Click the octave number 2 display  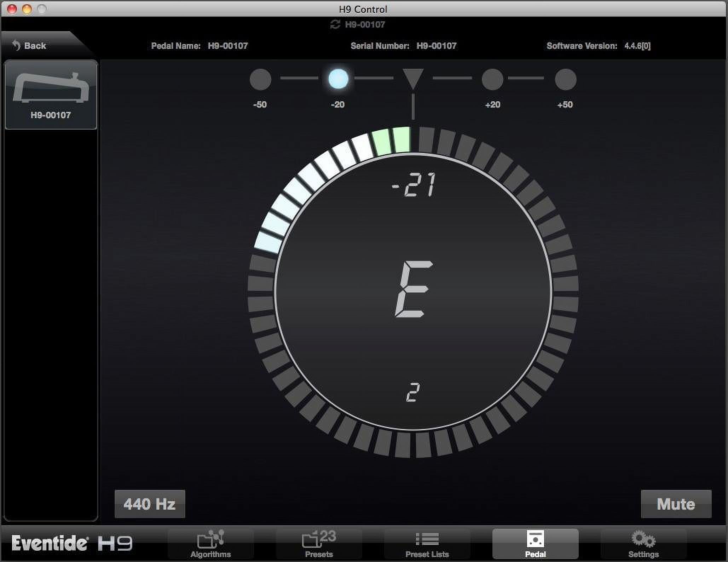[413, 392]
